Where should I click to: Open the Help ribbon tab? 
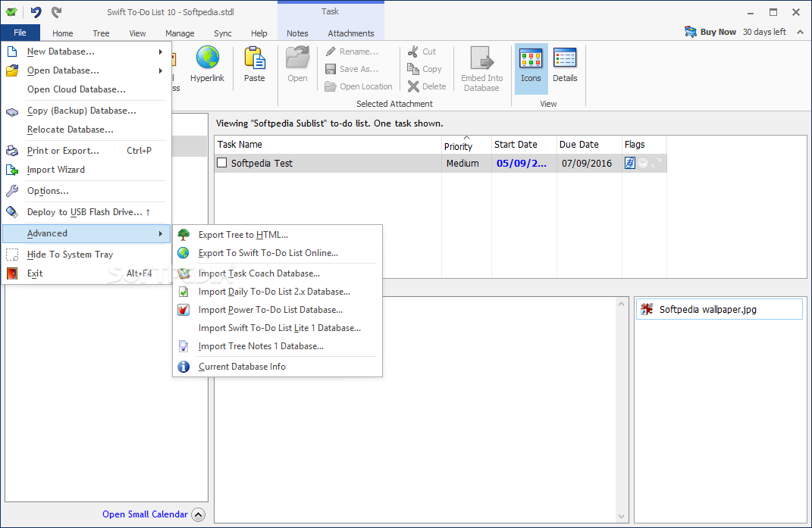259,33
